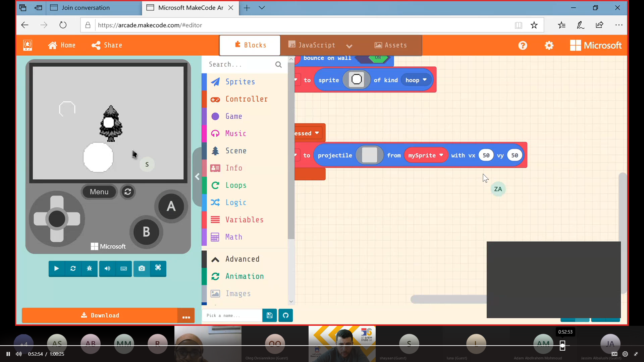Click the video progress slider handle

click(x=562, y=345)
